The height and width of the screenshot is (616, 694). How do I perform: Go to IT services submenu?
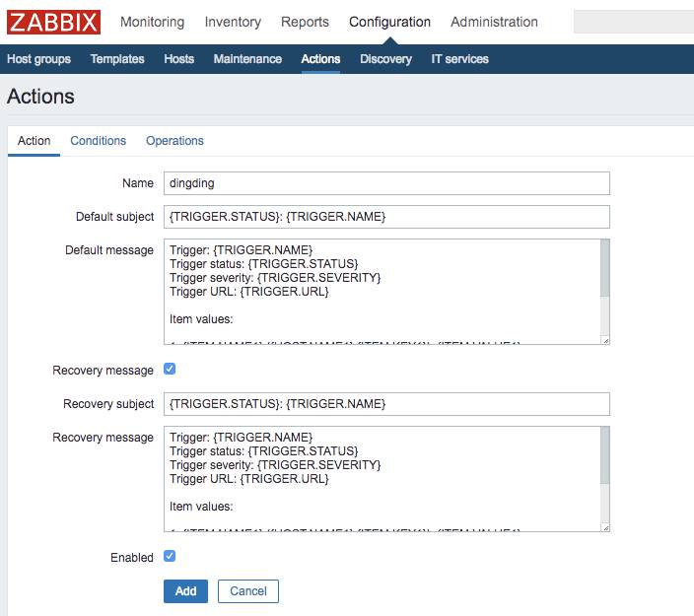(x=459, y=59)
